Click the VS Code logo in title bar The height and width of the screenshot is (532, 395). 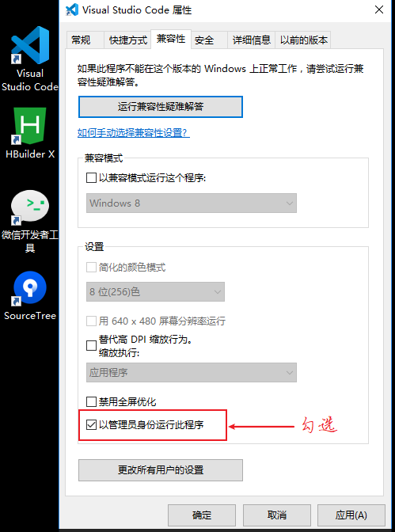[72, 9]
